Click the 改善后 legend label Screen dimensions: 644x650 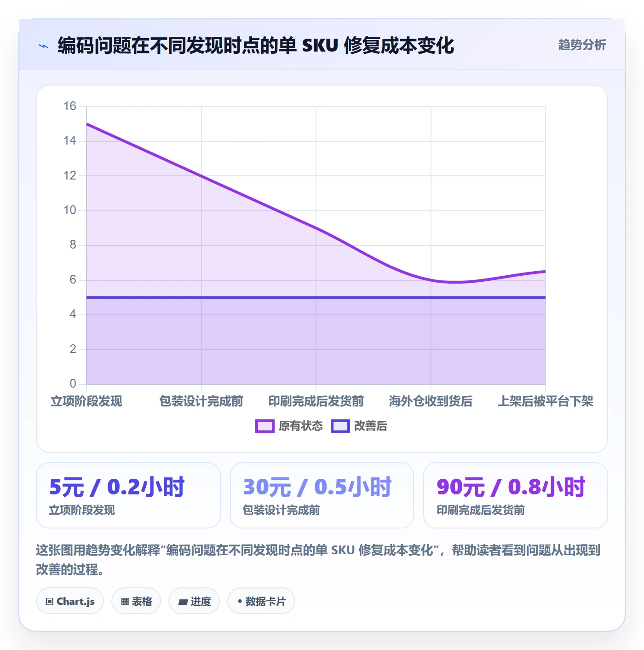371,426
